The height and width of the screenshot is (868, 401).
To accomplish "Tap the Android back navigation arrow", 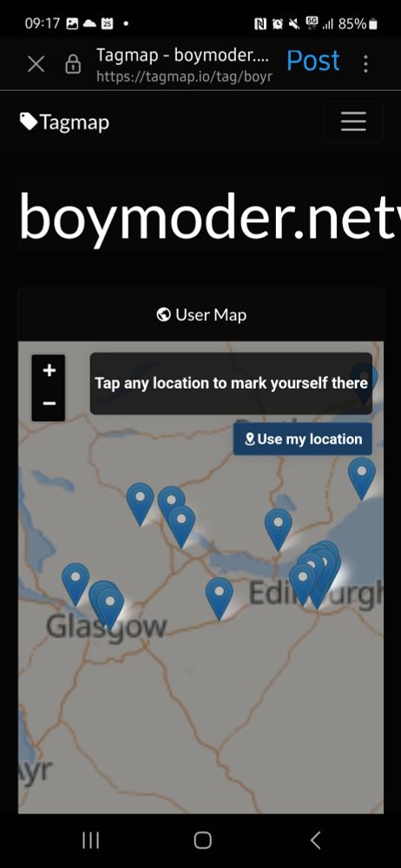I will (x=315, y=840).
